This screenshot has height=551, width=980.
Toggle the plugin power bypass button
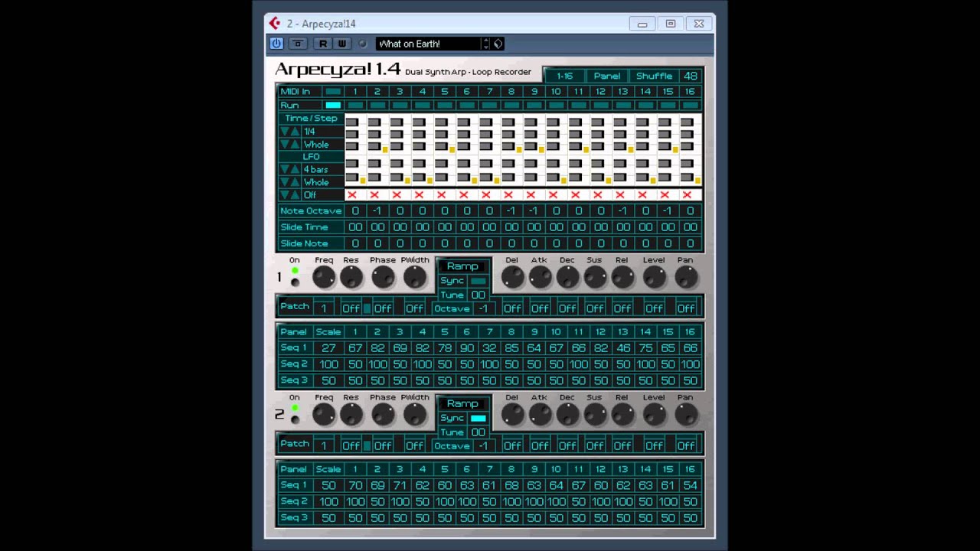point(276,44)
